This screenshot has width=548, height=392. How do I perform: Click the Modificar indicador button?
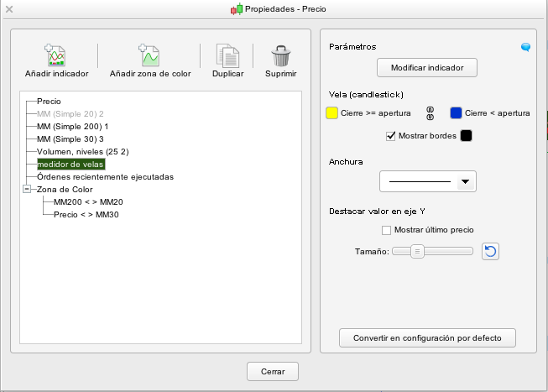click(427, 67)
